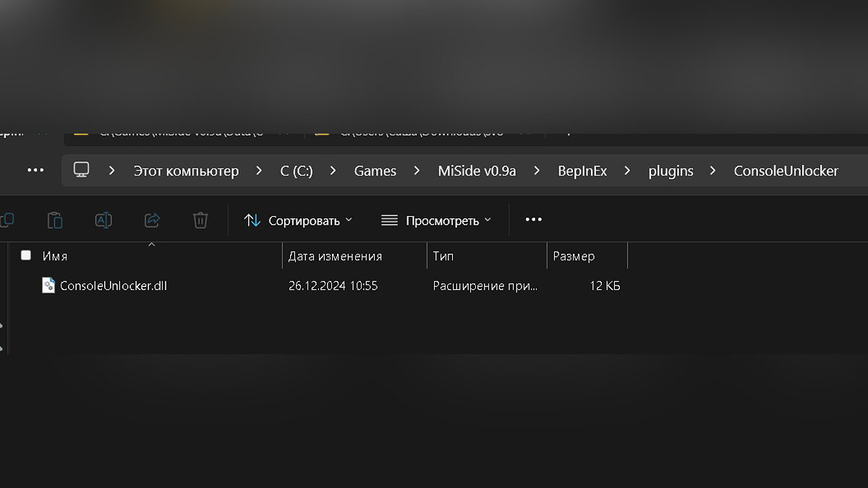Sort by Дата изменения column header
Image resolution: width=868 pixels, height=488 pixels.
point(335,256)
